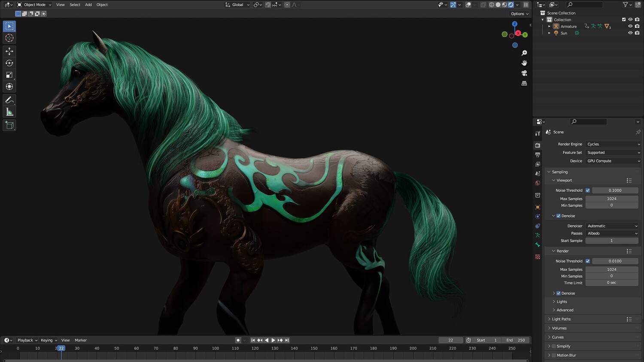Open the Output properties tab (printer icon)
644x362 pixels.
pyautogui.click(x=538, y=155)
